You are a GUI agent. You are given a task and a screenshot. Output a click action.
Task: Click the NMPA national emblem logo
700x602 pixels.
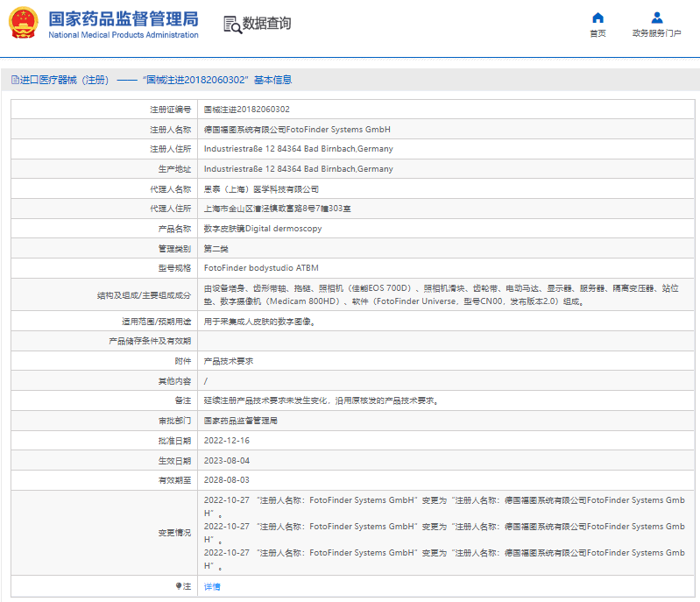tap(24, 24)
